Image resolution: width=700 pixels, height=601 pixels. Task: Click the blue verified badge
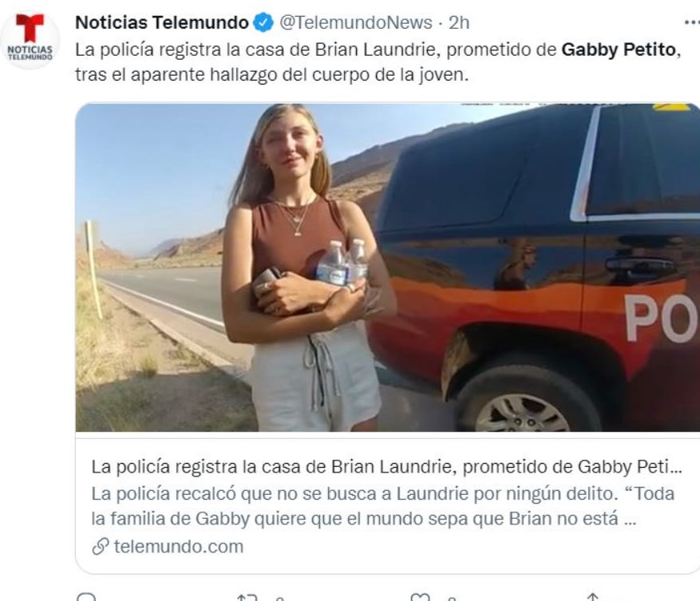click(x=263, y=23)
